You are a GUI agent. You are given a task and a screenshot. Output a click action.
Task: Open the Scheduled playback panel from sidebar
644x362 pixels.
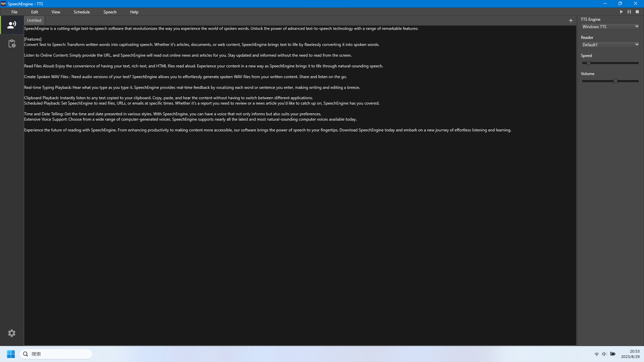pos(12,44)
